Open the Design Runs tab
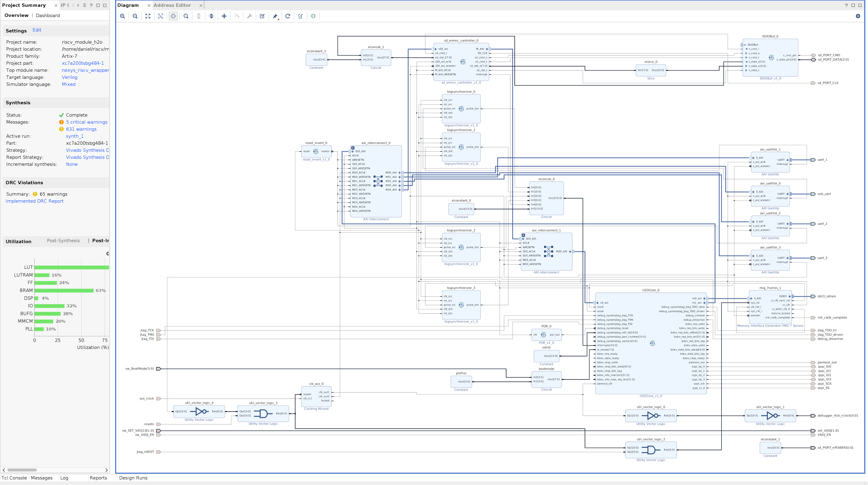868x485 pixels. coord(133,478)
